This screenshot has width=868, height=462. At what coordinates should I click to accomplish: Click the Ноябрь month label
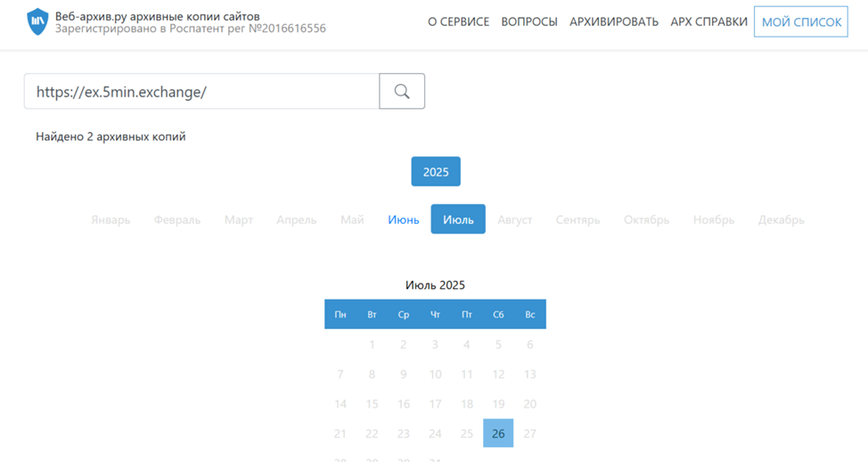click(714, 220)
